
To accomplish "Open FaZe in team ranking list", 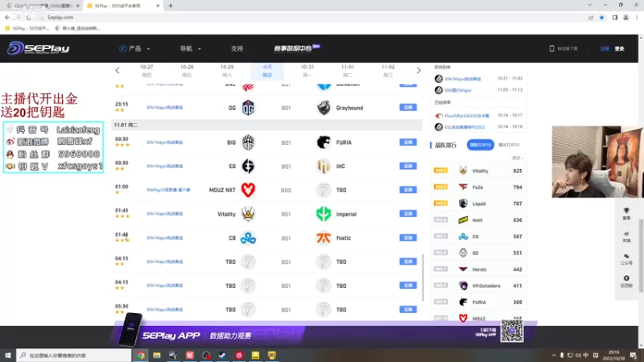I will coord(478,187).
